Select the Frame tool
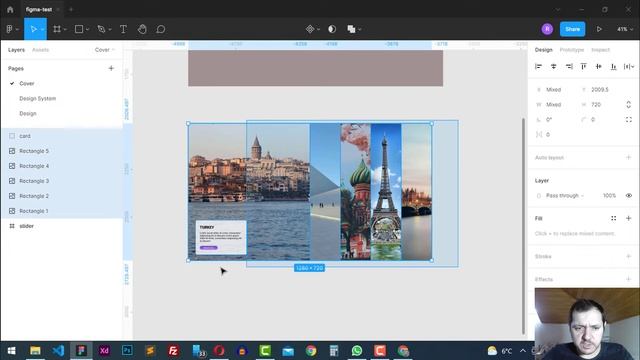This screenshot has height=360, width=640. tap(57, 29)
